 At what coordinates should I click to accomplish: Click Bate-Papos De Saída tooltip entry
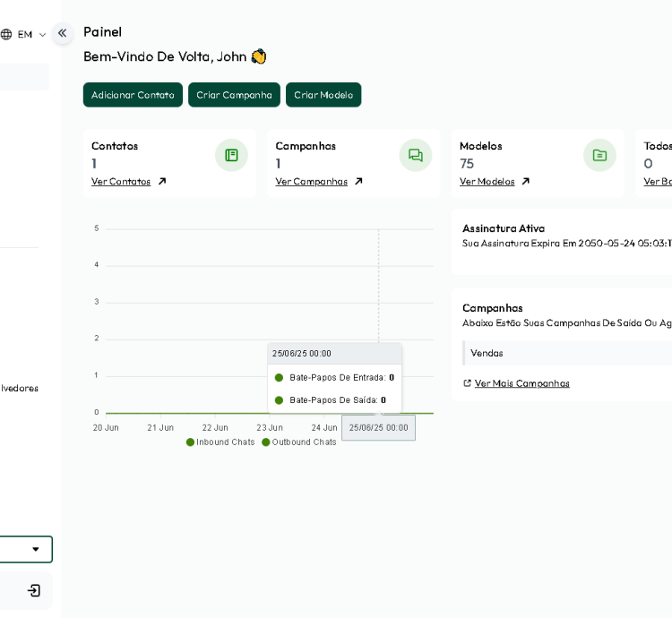coord(330,400)
